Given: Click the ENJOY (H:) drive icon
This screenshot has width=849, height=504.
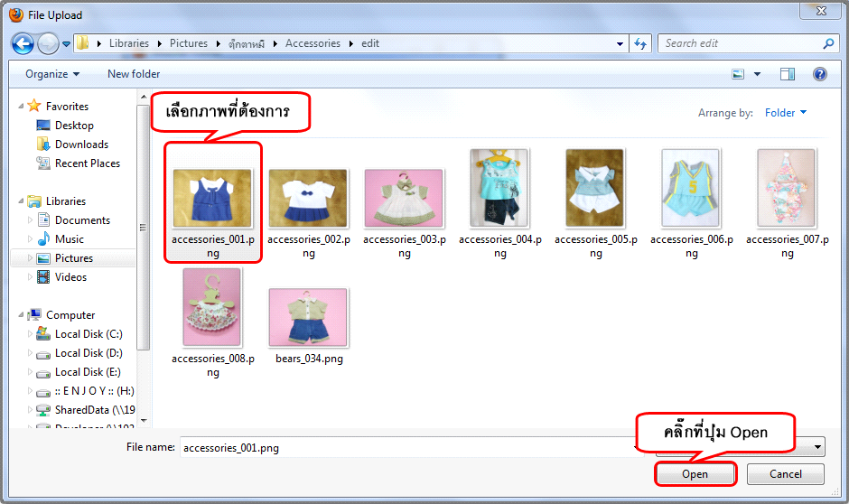Looking at the screenshot, I should pos(43,392).
